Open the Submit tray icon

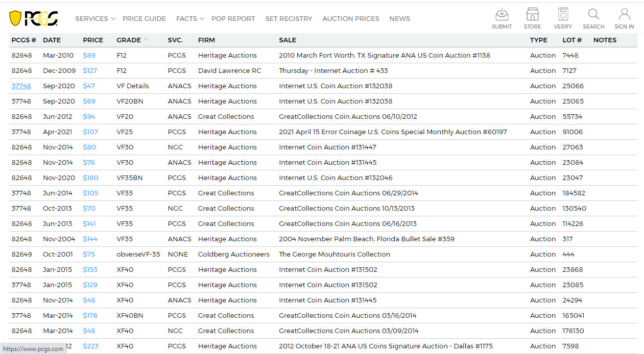point(502,14)
